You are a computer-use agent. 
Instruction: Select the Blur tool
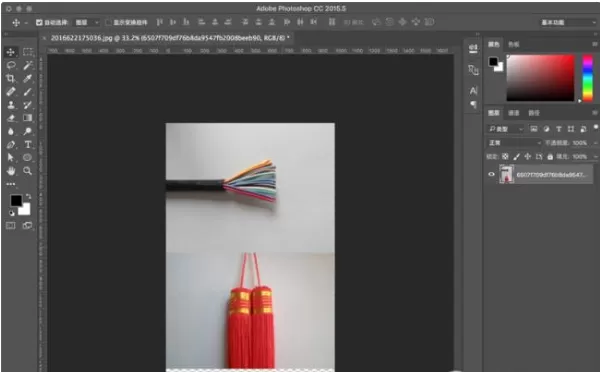11,131
